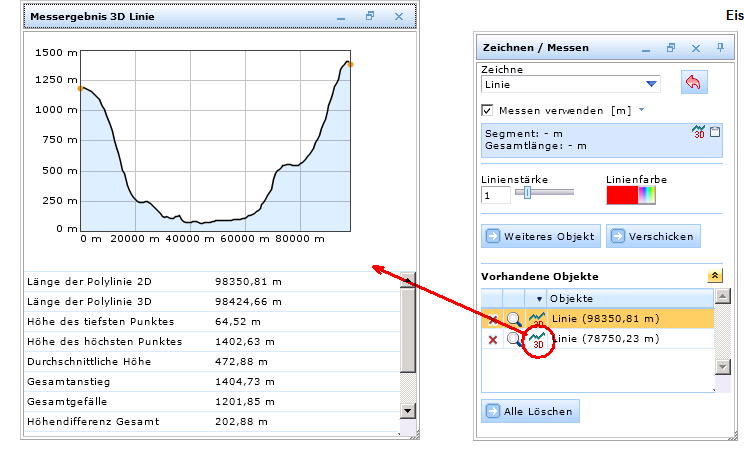Open the measurement unit [m] dropdown

pos(641,109)
